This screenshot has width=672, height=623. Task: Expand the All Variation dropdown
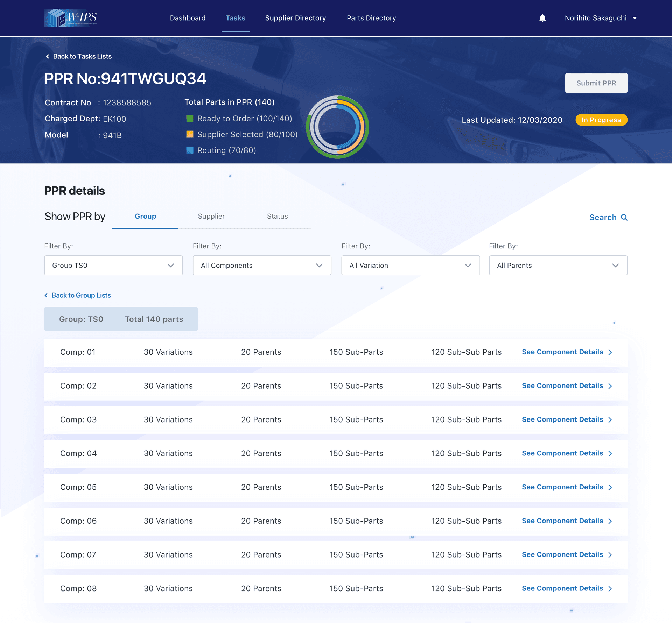410,265
